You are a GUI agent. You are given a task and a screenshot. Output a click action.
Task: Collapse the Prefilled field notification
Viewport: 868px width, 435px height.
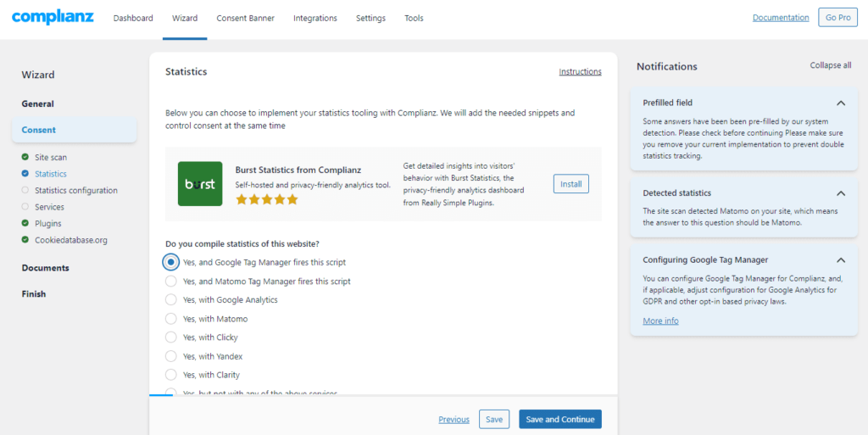click(x=841, y=103)
